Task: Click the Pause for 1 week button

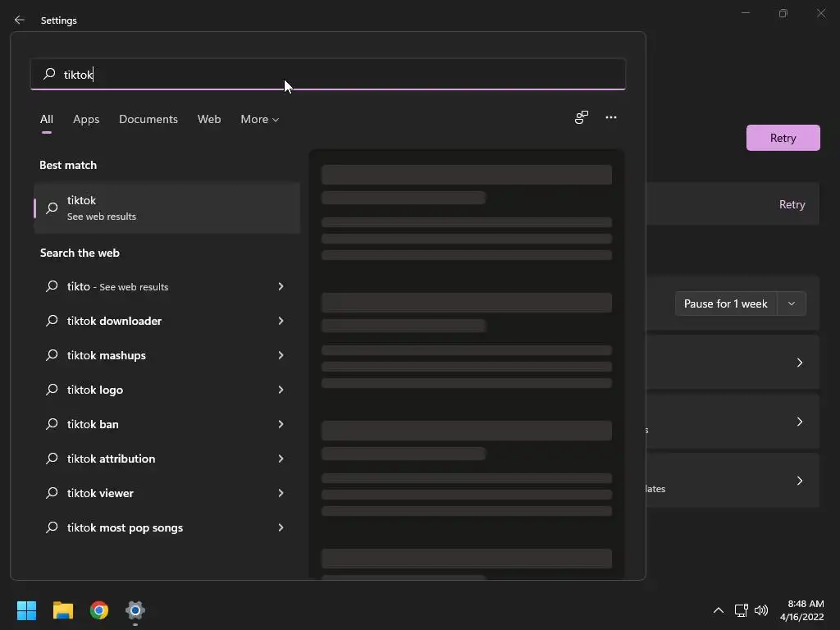Action: [x=726, y=304]
